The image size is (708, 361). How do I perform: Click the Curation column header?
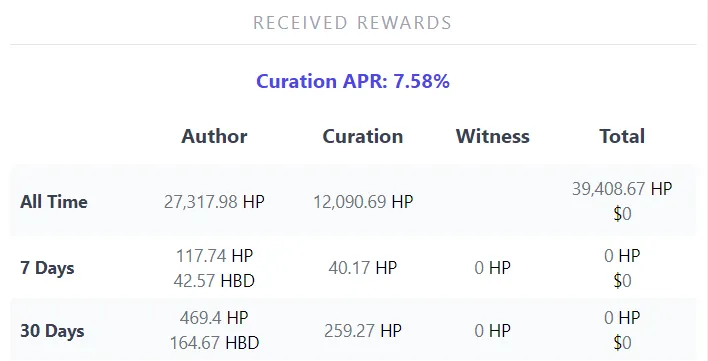pos(363,136)
